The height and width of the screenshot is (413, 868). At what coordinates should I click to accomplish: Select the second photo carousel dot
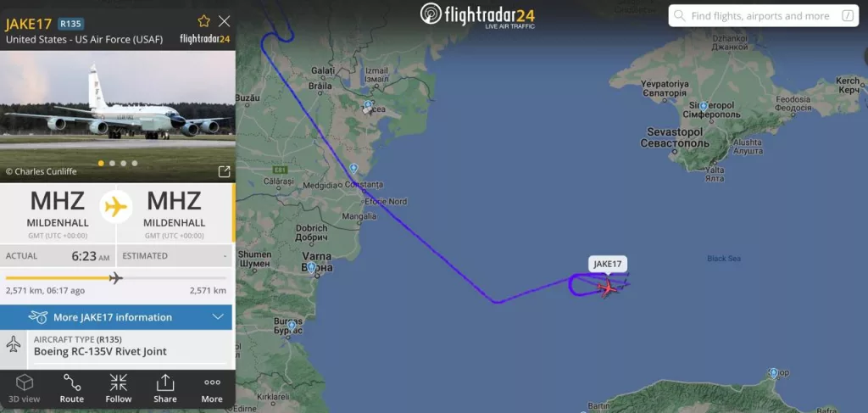113,164
